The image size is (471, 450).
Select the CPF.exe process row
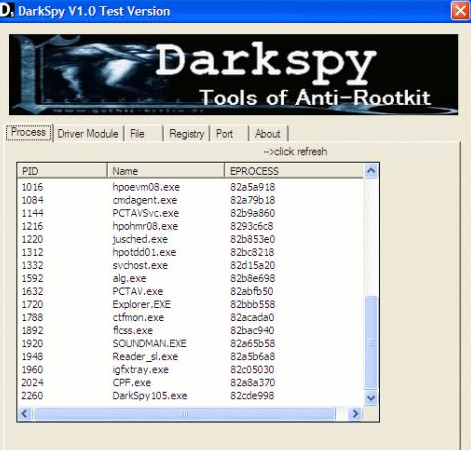pyautogui.click(x=190, y=382)
